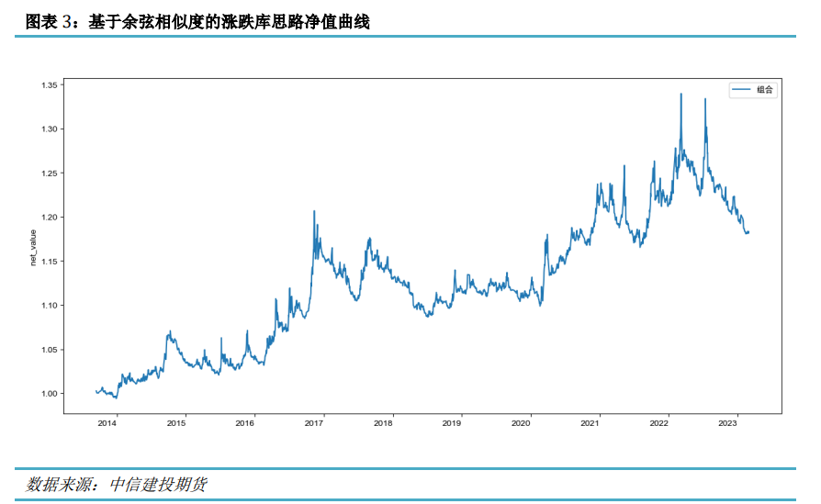Click y-axis tick 1.20
Viewport: 821px width, 504px height.
[50, 218]
